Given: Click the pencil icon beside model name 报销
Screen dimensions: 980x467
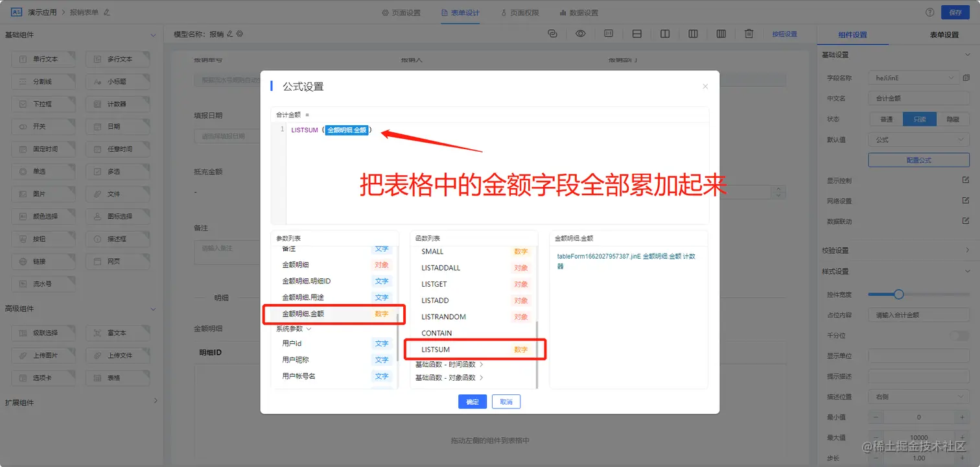Looking at the screenshot, I should (x=230, y=34).
